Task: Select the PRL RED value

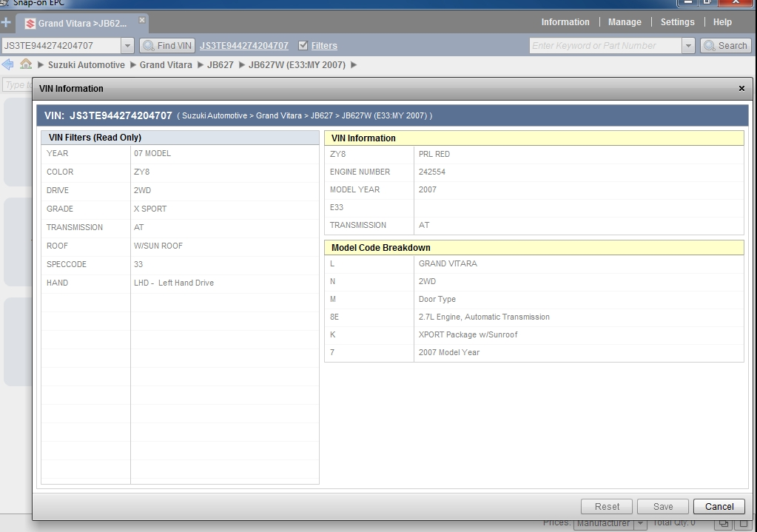Action: [x=434, y=154]
